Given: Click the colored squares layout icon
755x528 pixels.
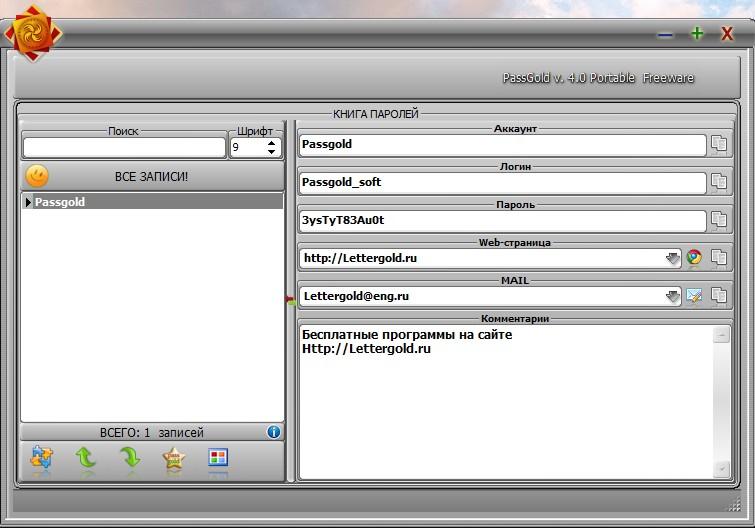Looking at the screenshot, I should (218, 457).
